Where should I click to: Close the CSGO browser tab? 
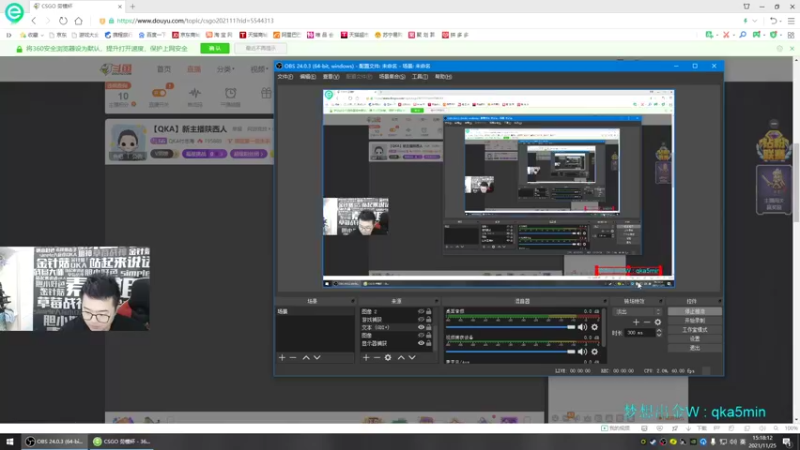click(x=120, y=7)
